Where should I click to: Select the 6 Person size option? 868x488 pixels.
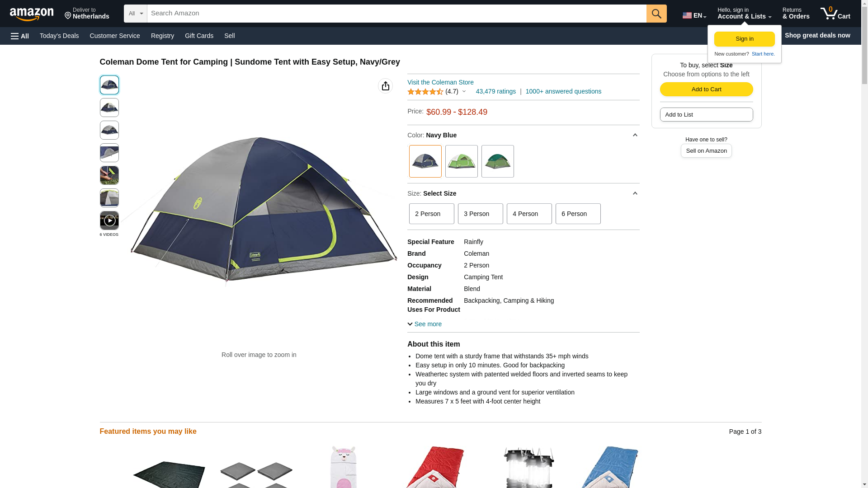click(x=578, y=214)
